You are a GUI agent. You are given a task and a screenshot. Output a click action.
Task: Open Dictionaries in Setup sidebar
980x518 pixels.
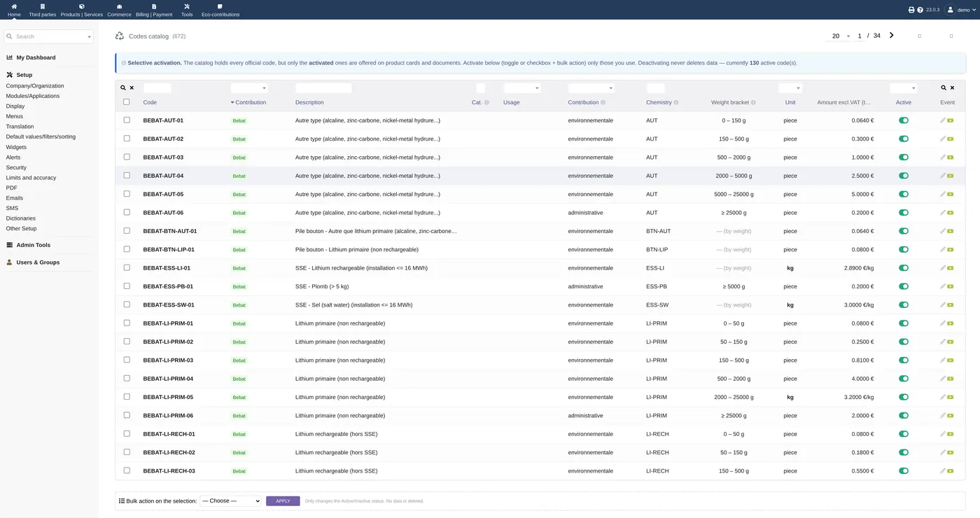tap(21, 218)
